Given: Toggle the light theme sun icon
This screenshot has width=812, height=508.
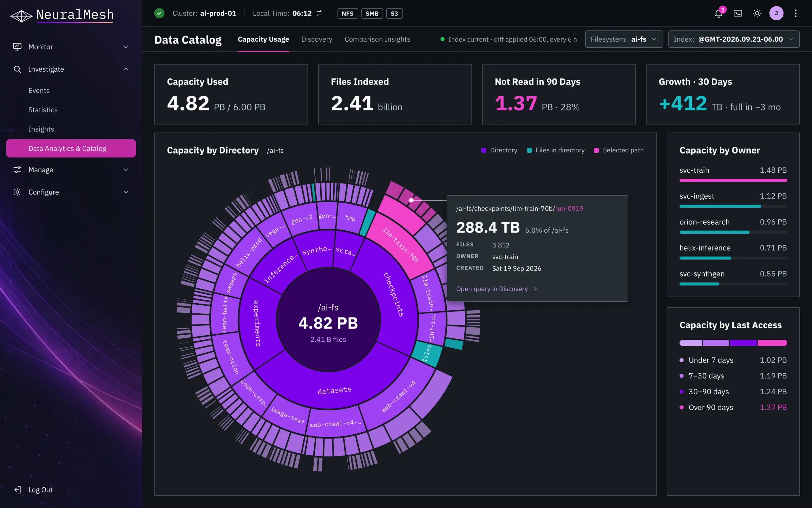Looking at the screenshot, I should pyautogui.click(x=757, y=13).
